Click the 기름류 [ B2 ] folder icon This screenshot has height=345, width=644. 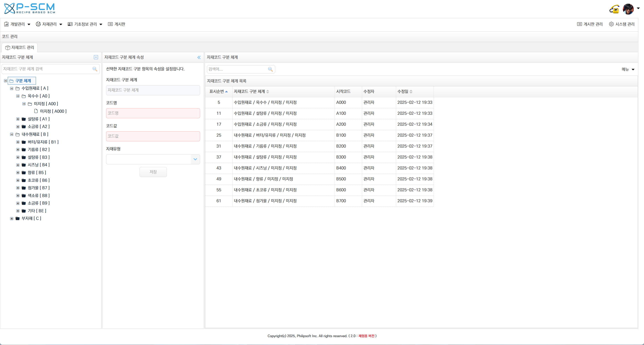tap(24, 150)
